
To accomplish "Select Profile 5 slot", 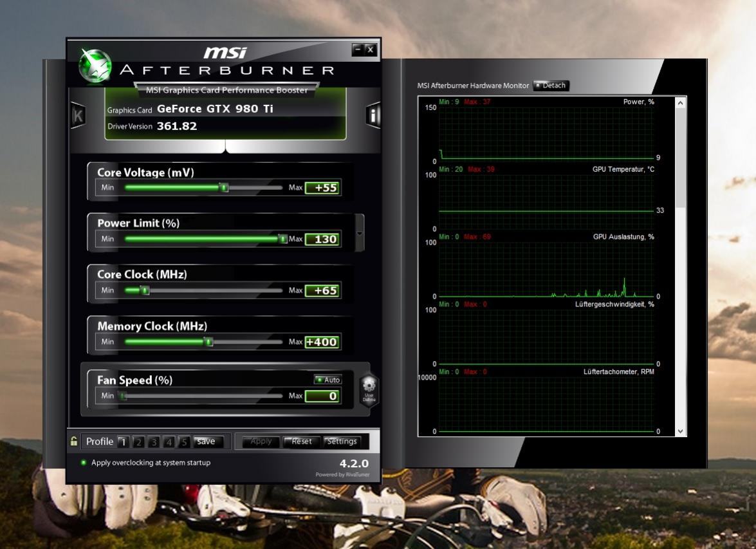I will 184,442.
